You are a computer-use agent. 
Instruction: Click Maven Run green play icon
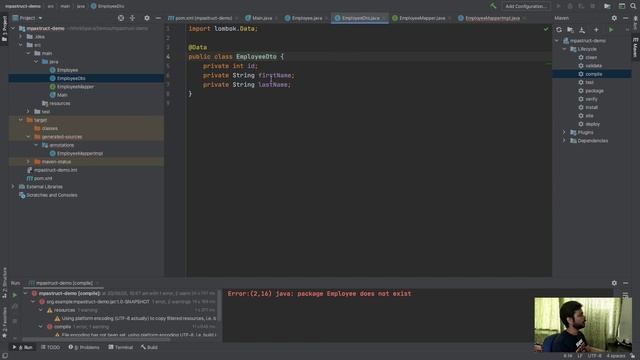611,30
